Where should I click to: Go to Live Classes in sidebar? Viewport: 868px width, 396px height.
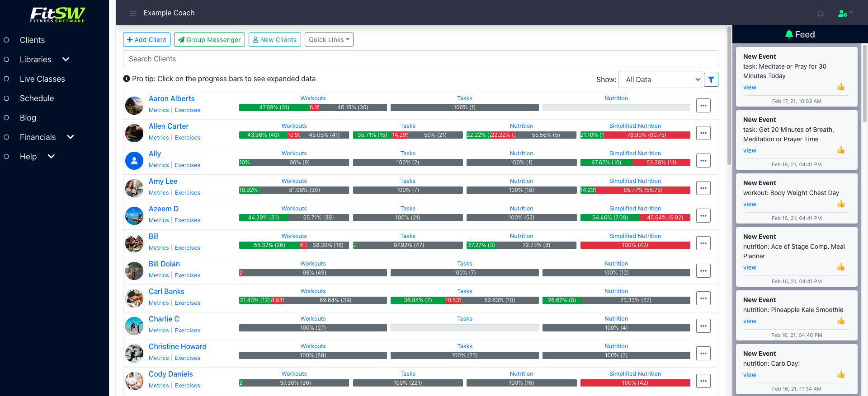[42, 79]
